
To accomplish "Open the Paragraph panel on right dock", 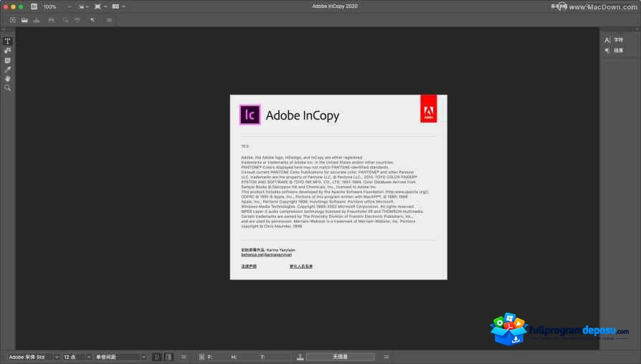I will [x=614, y=51].
